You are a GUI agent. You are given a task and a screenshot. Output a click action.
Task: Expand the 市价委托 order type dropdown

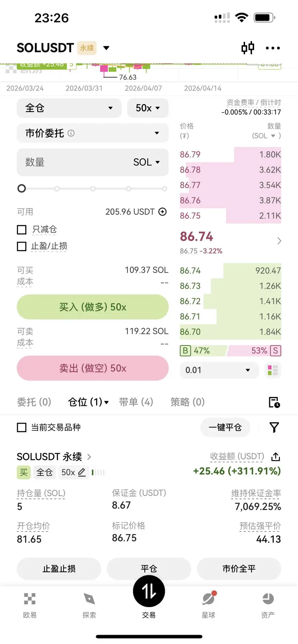(92, 133)
